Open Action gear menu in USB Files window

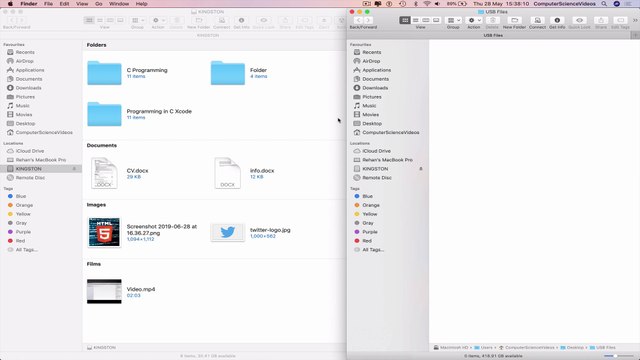474,20
